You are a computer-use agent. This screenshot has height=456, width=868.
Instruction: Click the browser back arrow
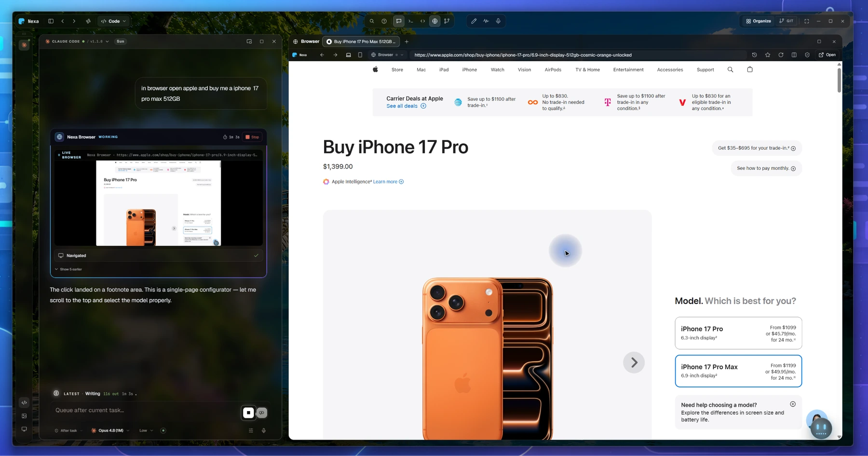pos(322,55)
